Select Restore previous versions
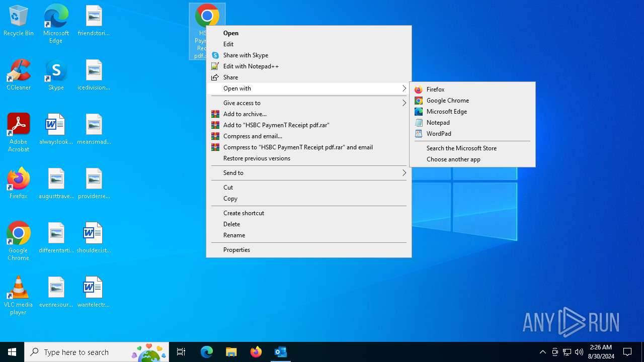The width and height of the screenshot is (644, 362). 309,158
